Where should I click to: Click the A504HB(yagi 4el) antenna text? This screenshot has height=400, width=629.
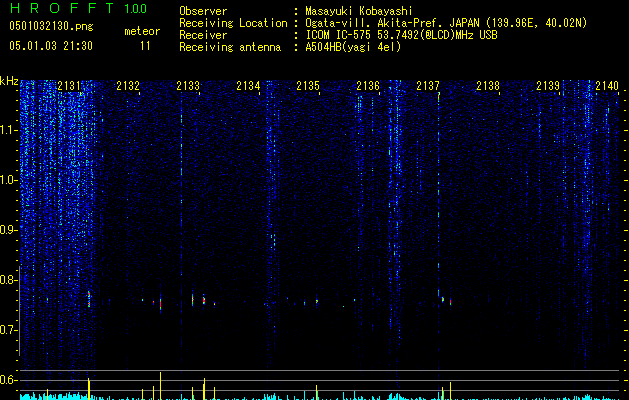pos(353,47)
